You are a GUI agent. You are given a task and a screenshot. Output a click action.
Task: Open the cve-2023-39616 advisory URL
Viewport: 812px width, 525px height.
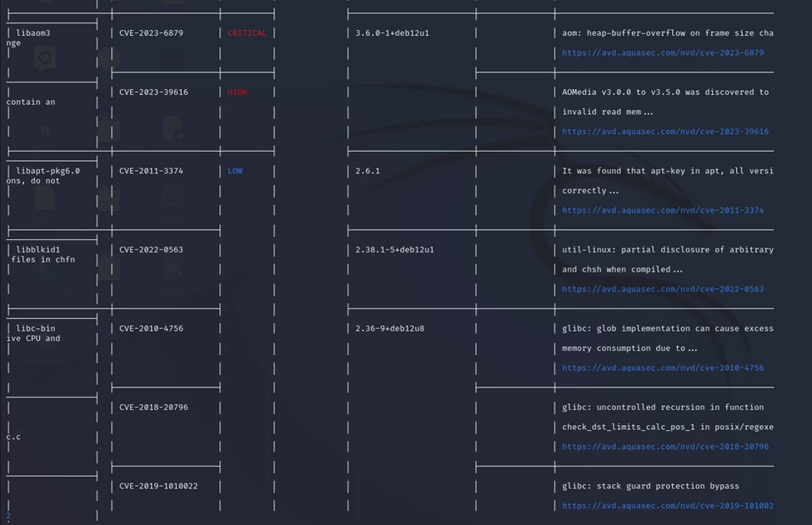tap(665, 132)
